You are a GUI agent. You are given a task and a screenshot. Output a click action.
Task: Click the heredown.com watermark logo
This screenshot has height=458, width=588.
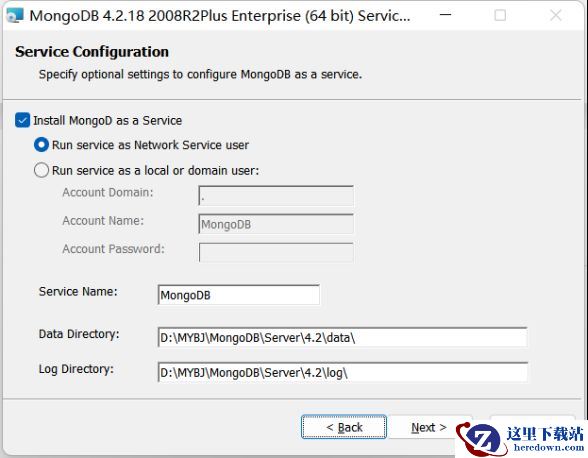[x=521, y=439]
